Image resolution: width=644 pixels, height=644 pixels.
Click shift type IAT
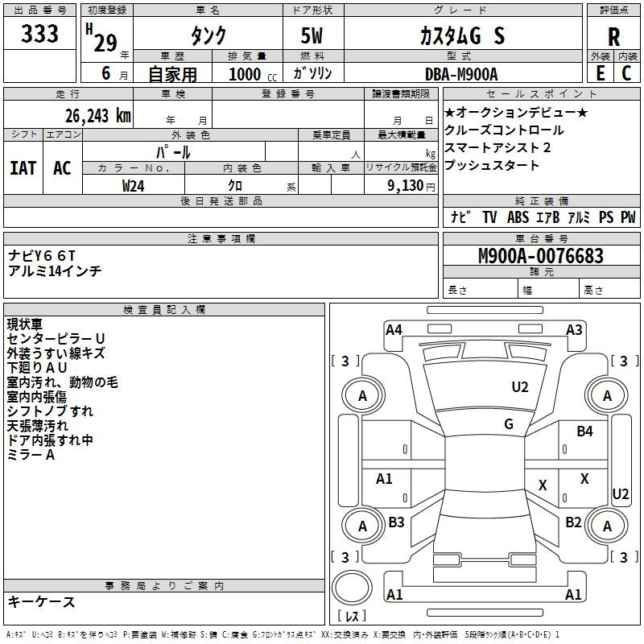pos(23,168)
